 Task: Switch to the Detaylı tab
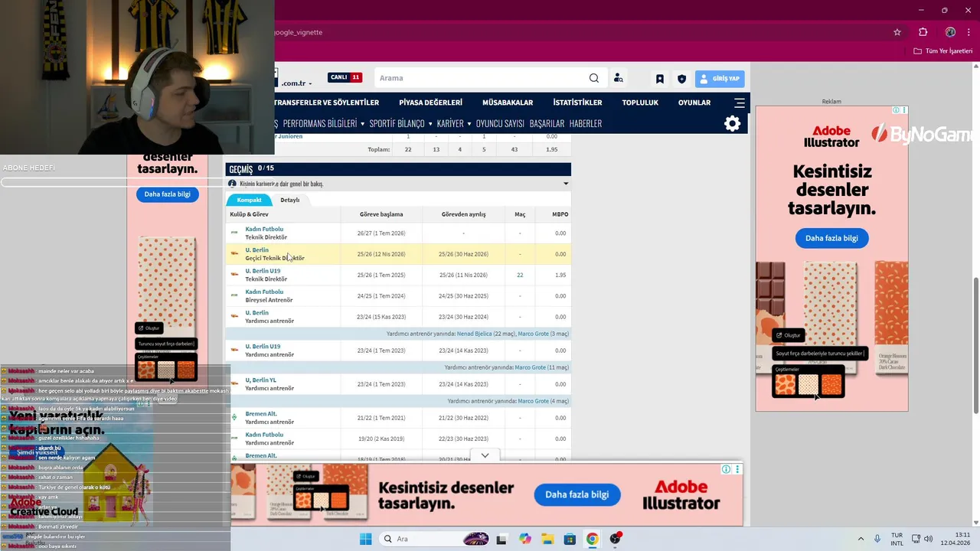(x=290, y=200)
